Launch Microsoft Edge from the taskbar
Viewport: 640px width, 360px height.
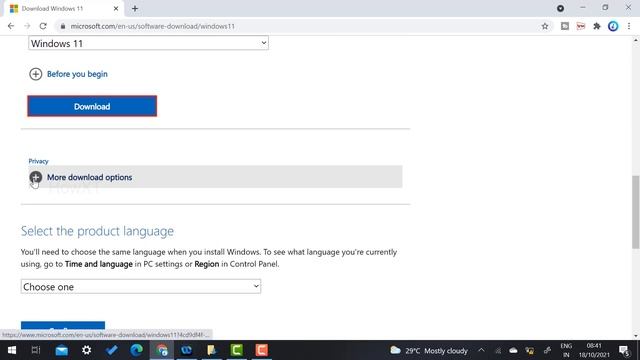(136, 350)
